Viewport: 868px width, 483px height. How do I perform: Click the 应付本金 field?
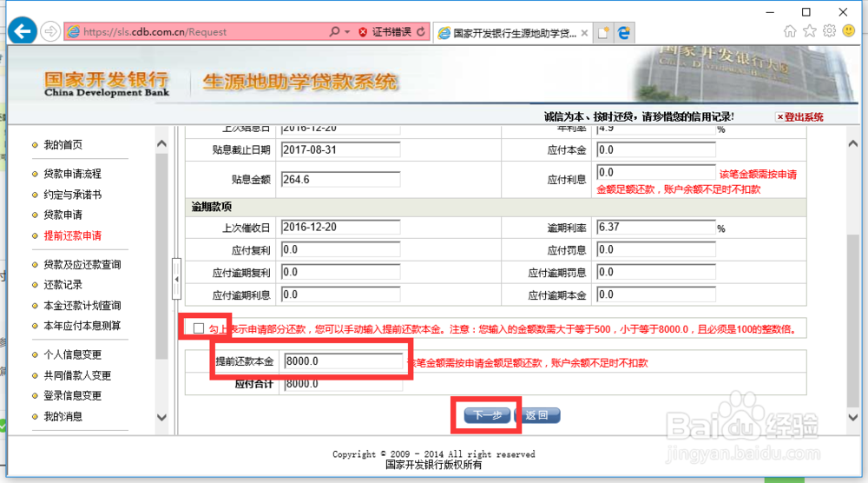tap(656, 149)
